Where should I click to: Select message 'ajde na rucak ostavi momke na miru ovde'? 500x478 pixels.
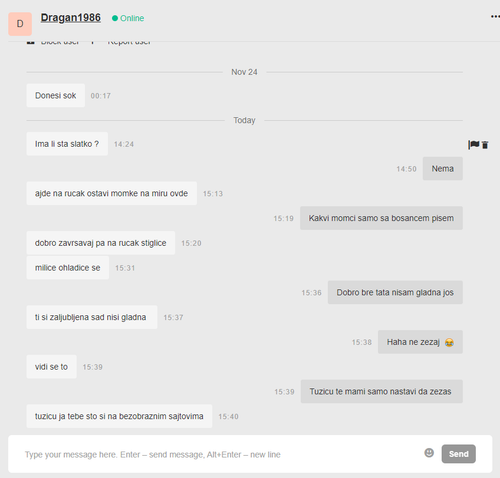[112, 193]
